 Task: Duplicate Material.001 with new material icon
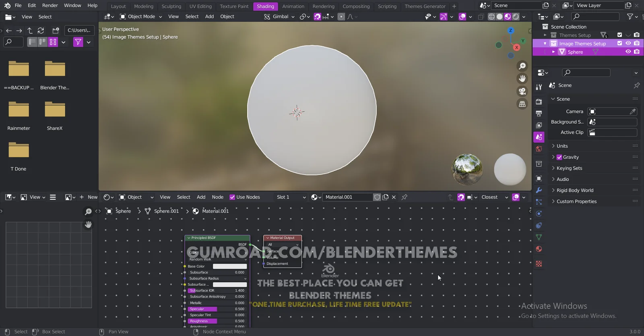(x=386, y=197)
